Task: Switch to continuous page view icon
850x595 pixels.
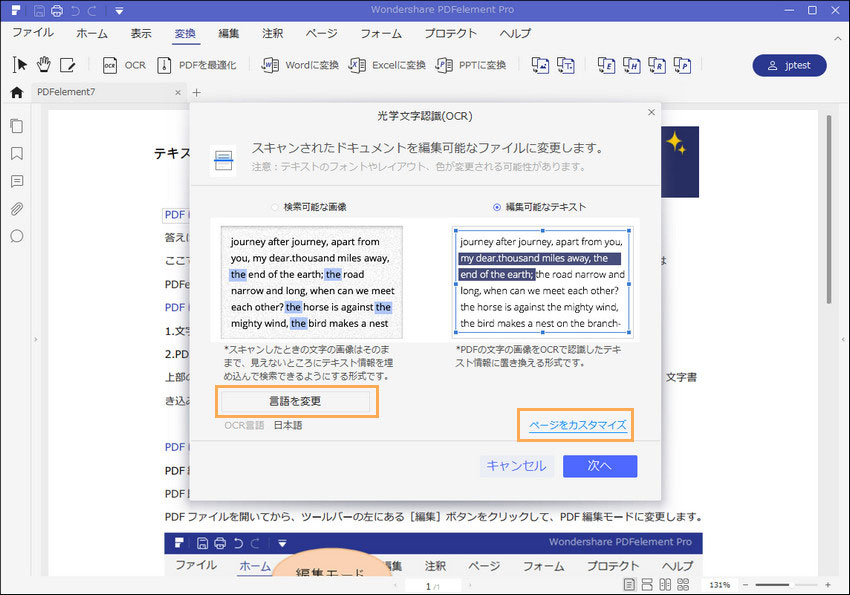Action: [647, 585]
